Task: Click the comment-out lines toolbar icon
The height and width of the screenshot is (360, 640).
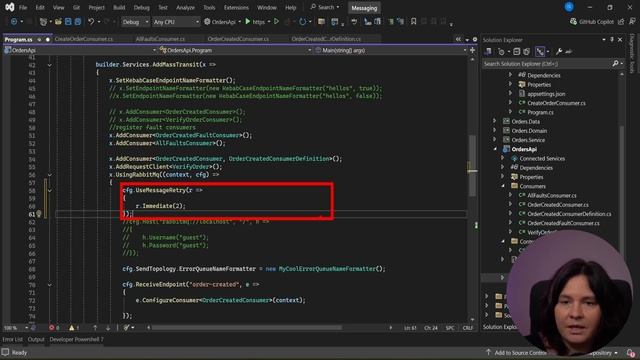Action: coord(391,22)
